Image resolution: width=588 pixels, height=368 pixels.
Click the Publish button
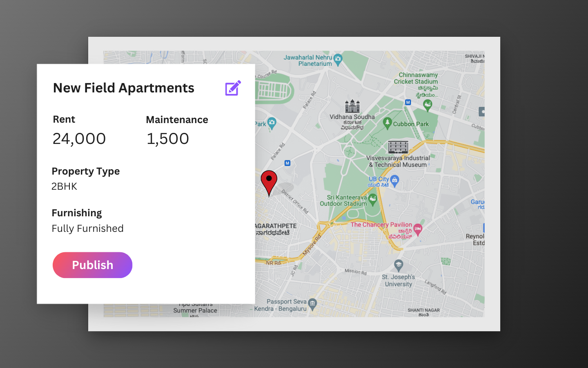pos(93,265)
